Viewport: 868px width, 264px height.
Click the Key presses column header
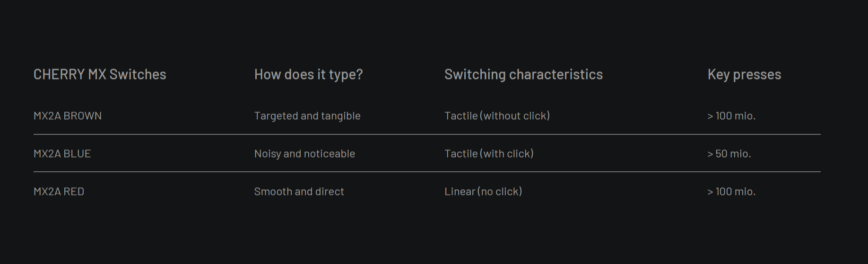(744, 74)
